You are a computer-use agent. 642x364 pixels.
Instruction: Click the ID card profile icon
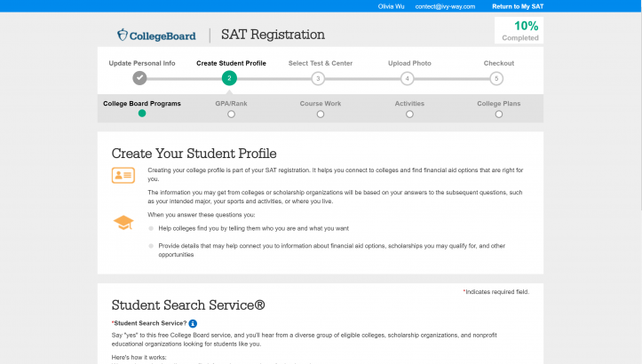pos(123,175)
